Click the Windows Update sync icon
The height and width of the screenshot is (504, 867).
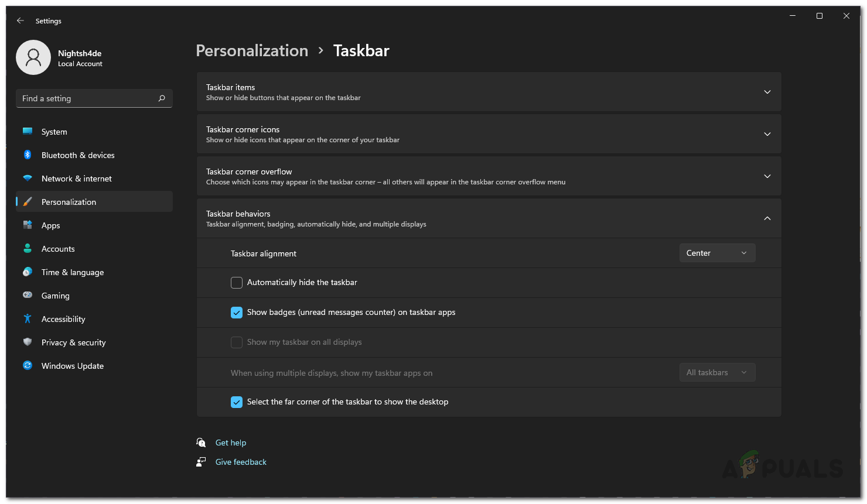click(x=28, y=366)
